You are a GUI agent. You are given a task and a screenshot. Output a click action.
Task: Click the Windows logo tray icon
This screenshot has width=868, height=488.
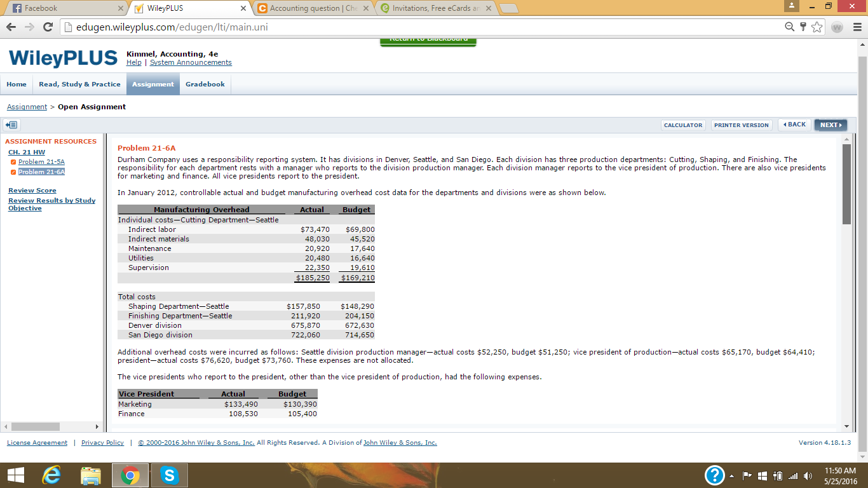[762, 475]
